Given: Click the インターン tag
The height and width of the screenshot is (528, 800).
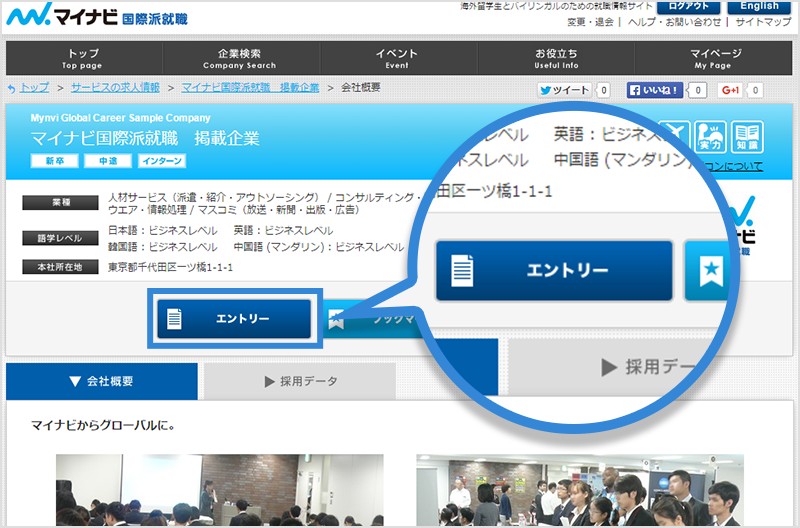Looking at the screenshot, I should click(x=162, y=161).
